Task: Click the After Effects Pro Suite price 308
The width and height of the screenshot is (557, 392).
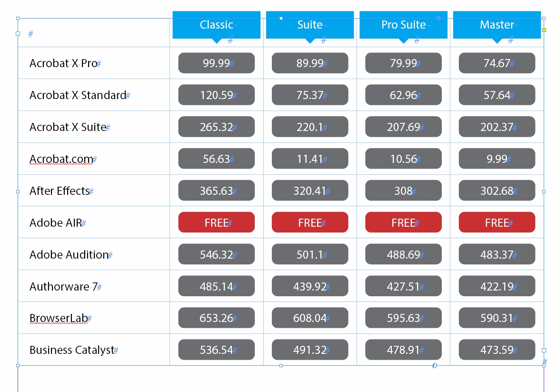Action: pyautogui.click(x=403, y=191)
